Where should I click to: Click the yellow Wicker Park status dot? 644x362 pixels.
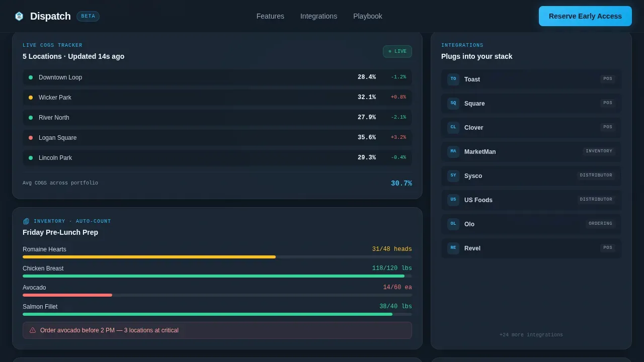[31, 98]
